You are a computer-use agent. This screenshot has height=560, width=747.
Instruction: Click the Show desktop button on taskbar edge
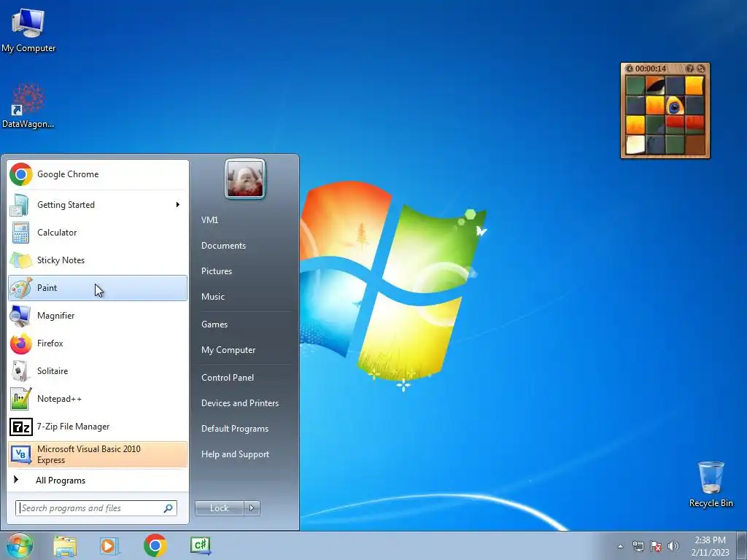pos(741,545)
